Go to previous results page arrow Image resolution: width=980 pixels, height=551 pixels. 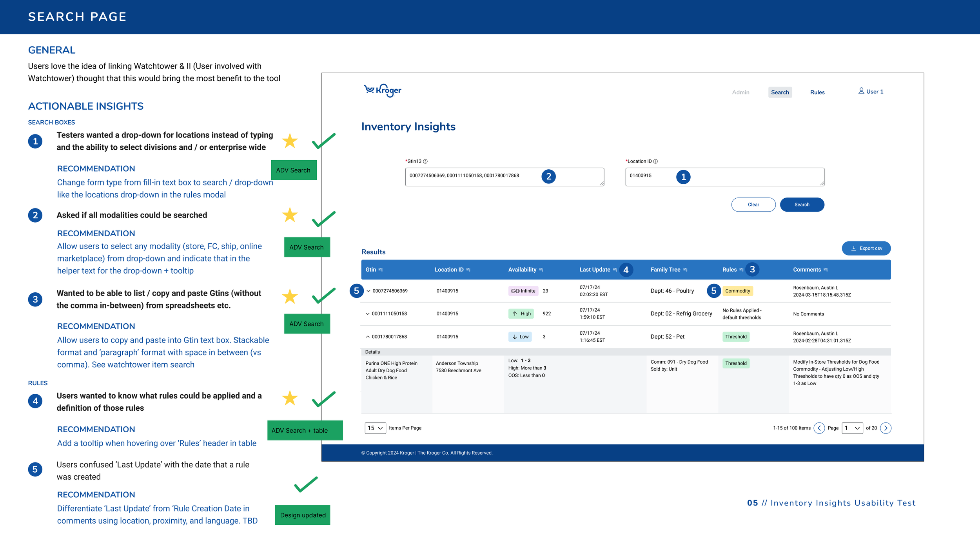point(819,428)
